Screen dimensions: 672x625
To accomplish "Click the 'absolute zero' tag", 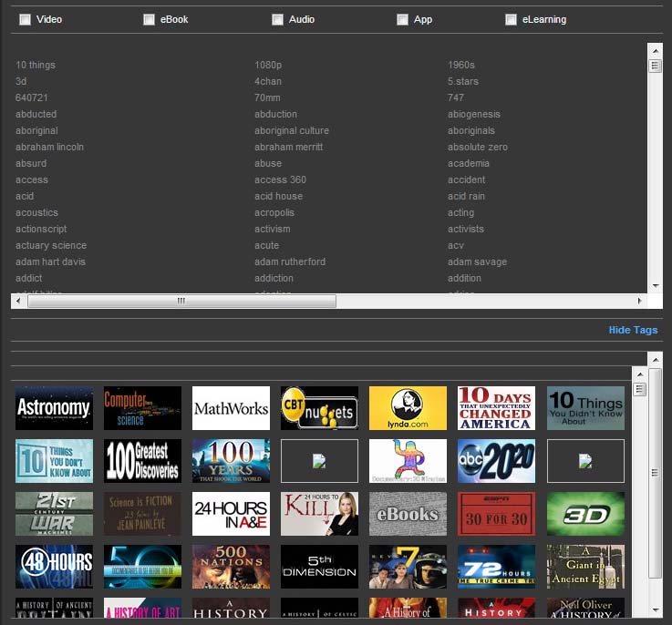I will tap(478, 147).
